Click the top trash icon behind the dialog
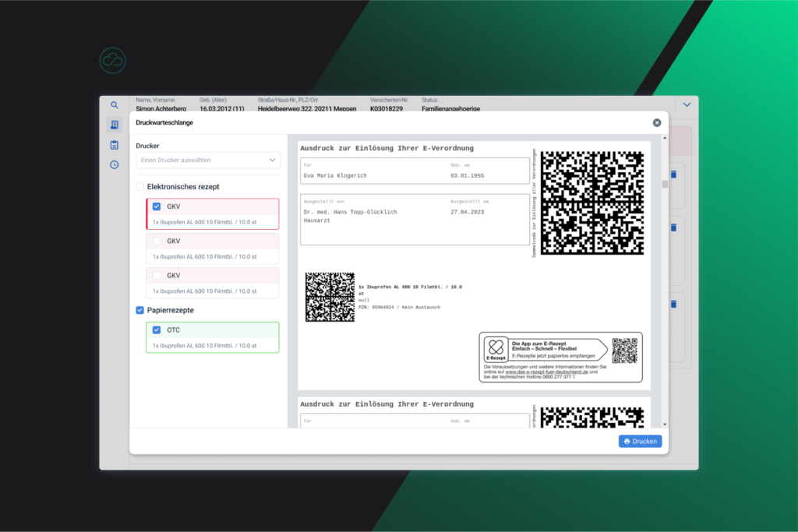Screen dimensions: 798x532 tap(674, 174)
